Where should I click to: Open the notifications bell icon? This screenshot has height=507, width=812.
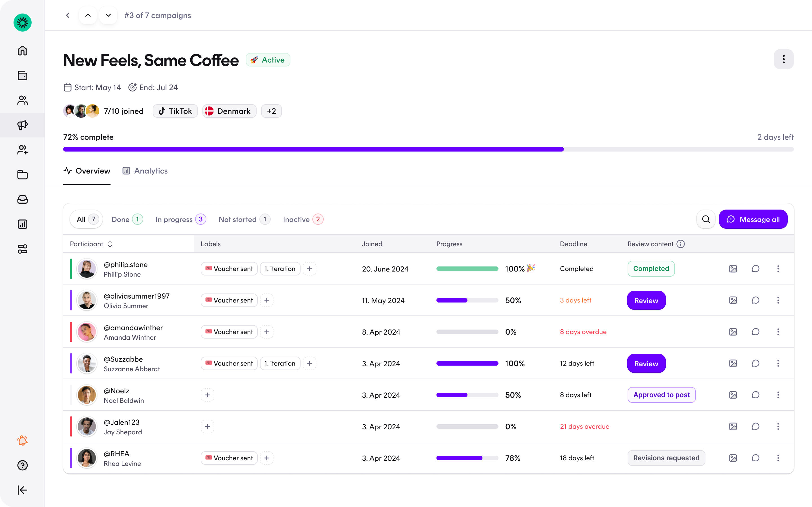(x=23, y=440)
